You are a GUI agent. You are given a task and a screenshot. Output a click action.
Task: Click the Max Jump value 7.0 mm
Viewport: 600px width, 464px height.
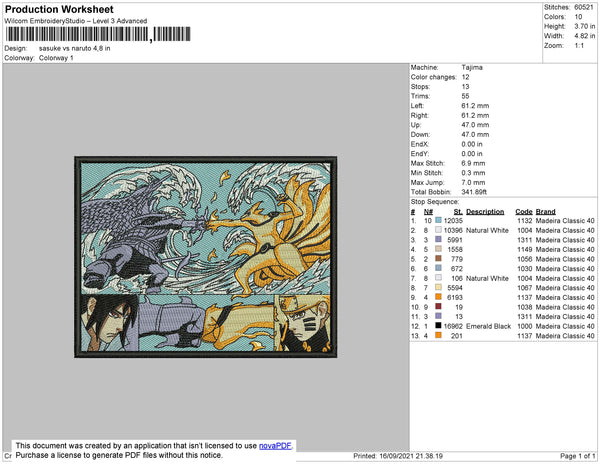[473, 182]
